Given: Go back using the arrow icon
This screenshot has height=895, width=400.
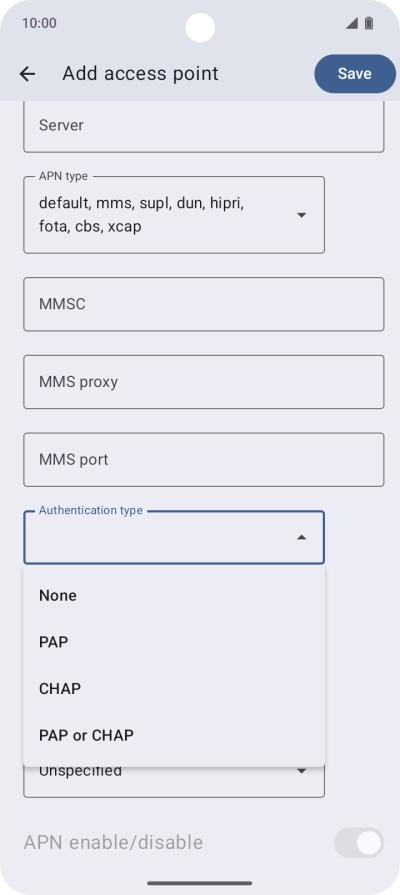Looking at the screenshot, I should [x=27, y=74].
